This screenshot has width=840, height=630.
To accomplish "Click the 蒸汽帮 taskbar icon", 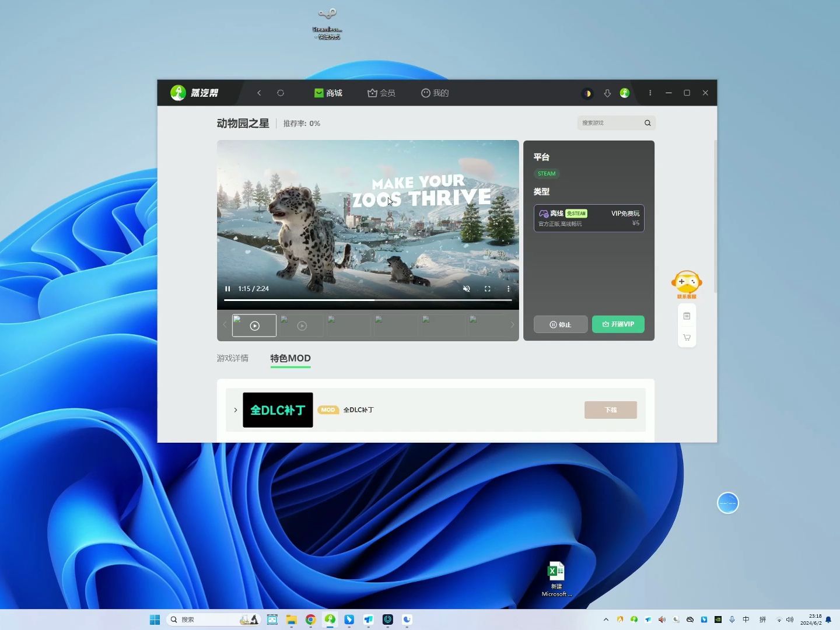I will (330, 619).
